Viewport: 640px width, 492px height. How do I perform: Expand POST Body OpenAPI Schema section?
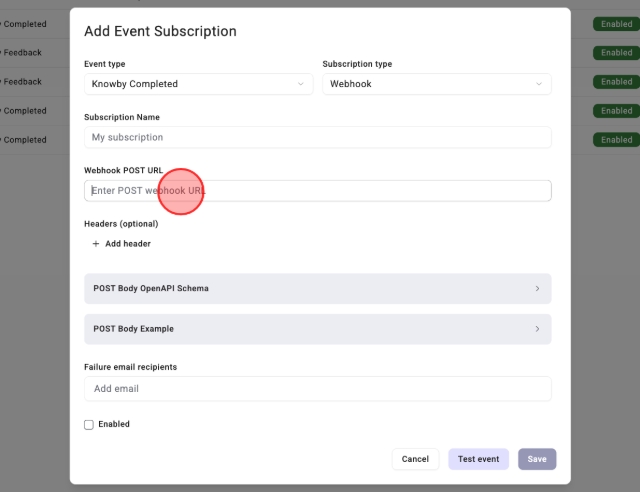tap(318, 289)
